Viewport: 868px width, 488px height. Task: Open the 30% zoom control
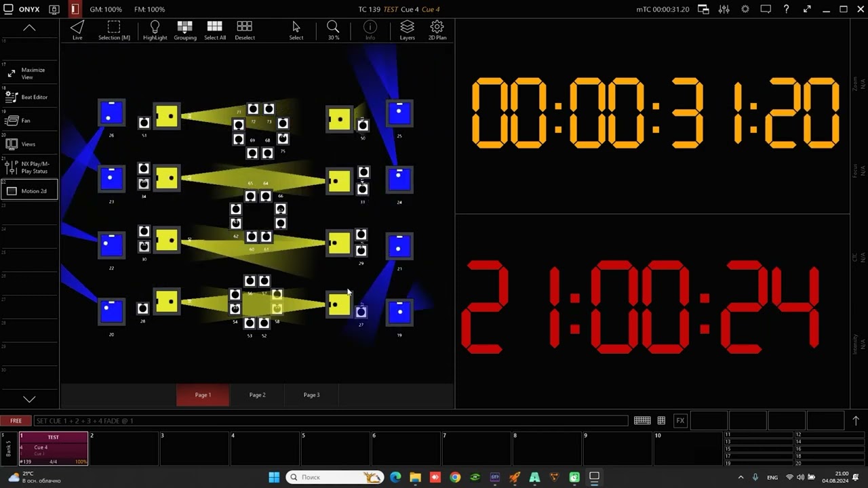(333, 30)
